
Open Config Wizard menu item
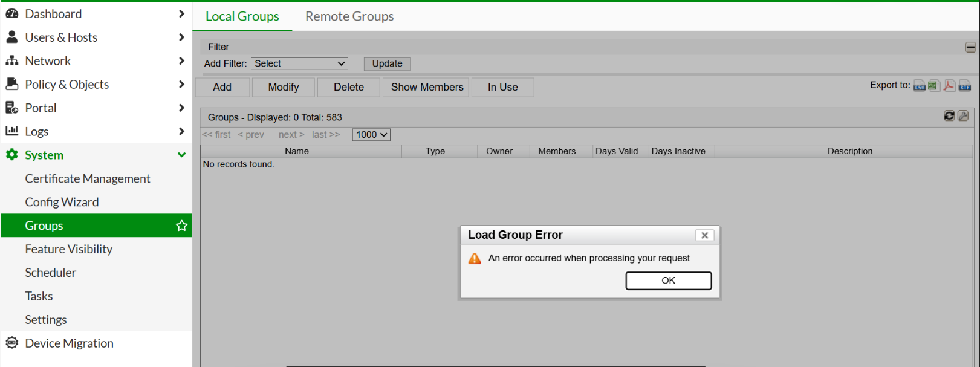coord(62,202)
